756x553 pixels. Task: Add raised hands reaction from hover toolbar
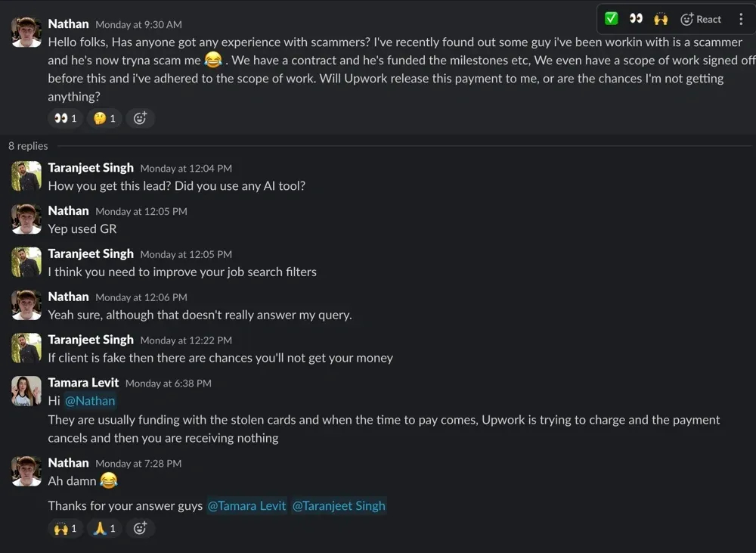tap(661, 19)
